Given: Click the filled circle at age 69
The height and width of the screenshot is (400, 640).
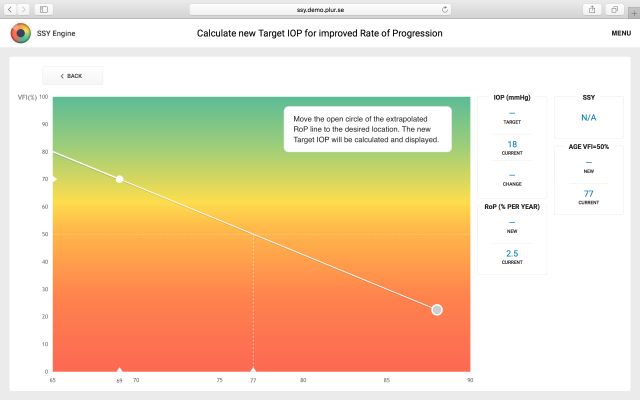Looking at the screenshot, I should tap(120, 179).
